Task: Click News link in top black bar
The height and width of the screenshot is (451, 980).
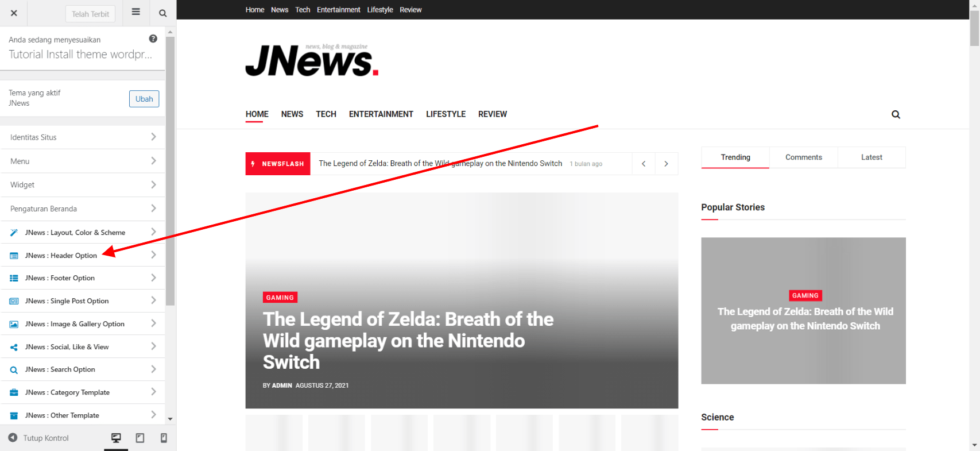Action: click(x=280, y=10)
